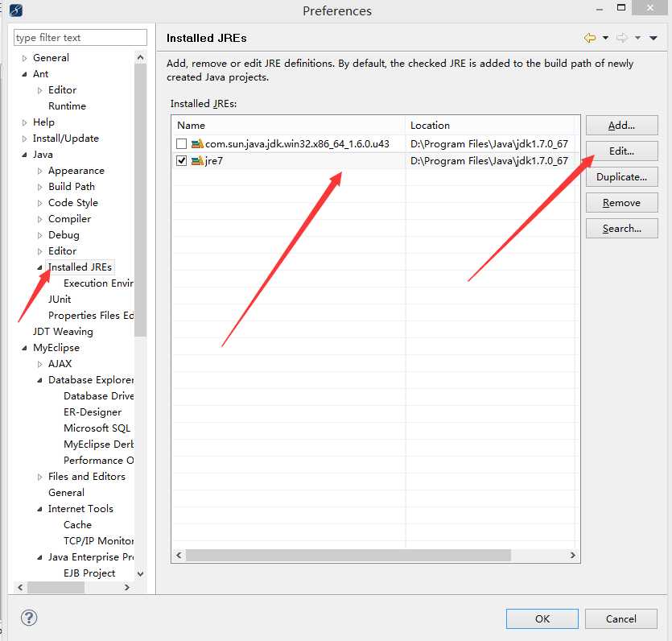Click the JRE icon beside com.sun.java.jdk entry
Image resolution: width=672 pixels, height=641 pixels.
(x=197, y=143)
